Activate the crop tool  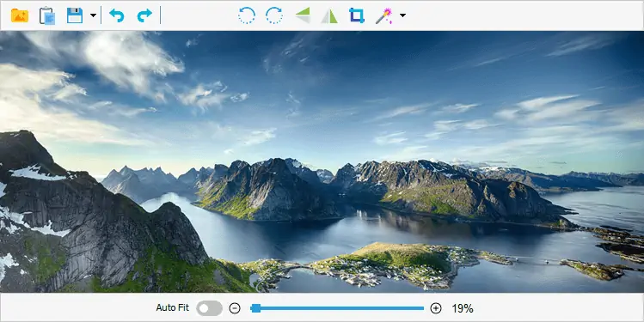point(357,15)
